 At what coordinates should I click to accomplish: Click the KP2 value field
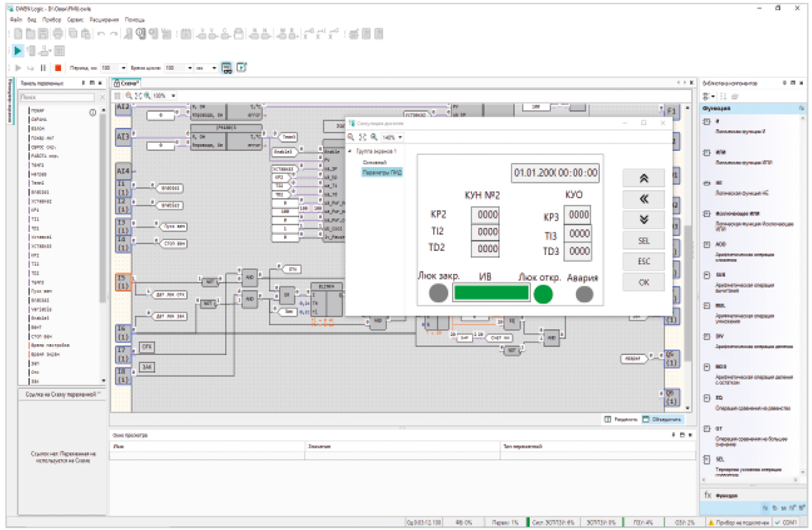coord(486,214)
